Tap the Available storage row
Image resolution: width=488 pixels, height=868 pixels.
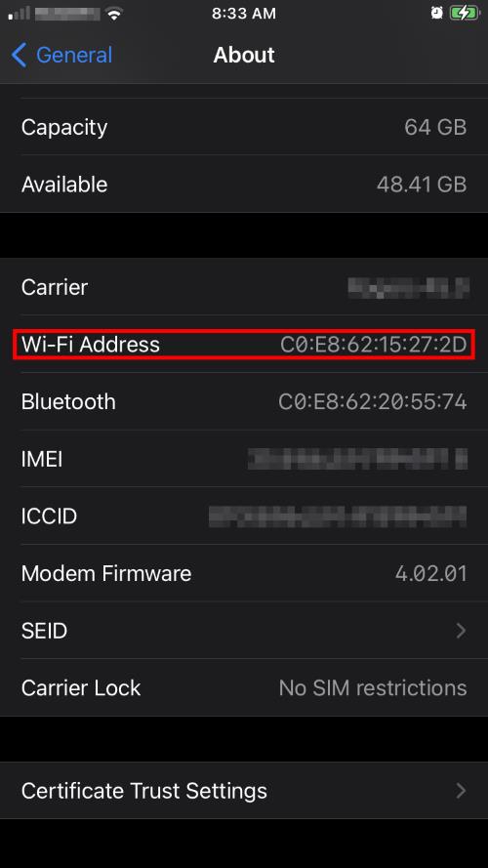[x=244, y=184]
